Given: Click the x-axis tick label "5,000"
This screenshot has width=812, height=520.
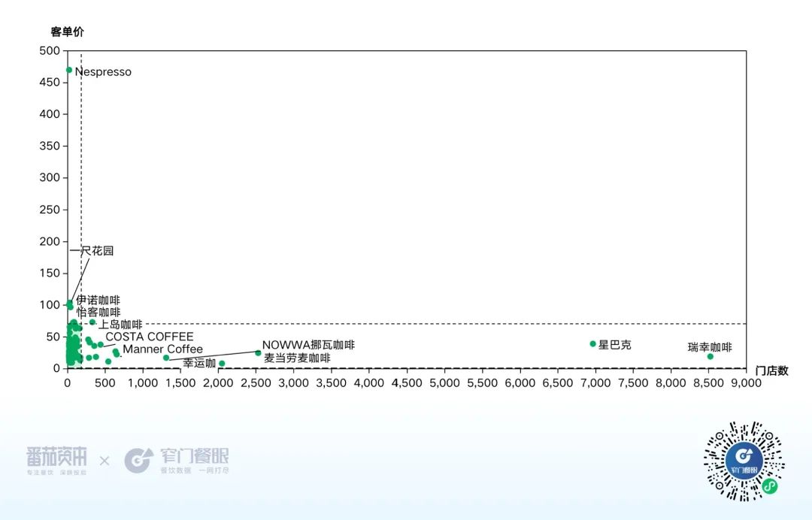Looking at the screenshot, I should click(445, 383).
